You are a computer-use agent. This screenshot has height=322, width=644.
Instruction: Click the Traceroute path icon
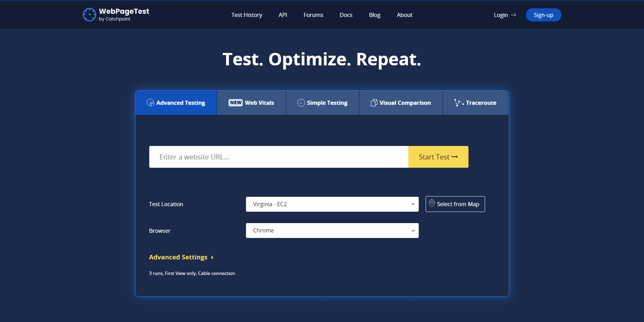[x=458, y=103]
